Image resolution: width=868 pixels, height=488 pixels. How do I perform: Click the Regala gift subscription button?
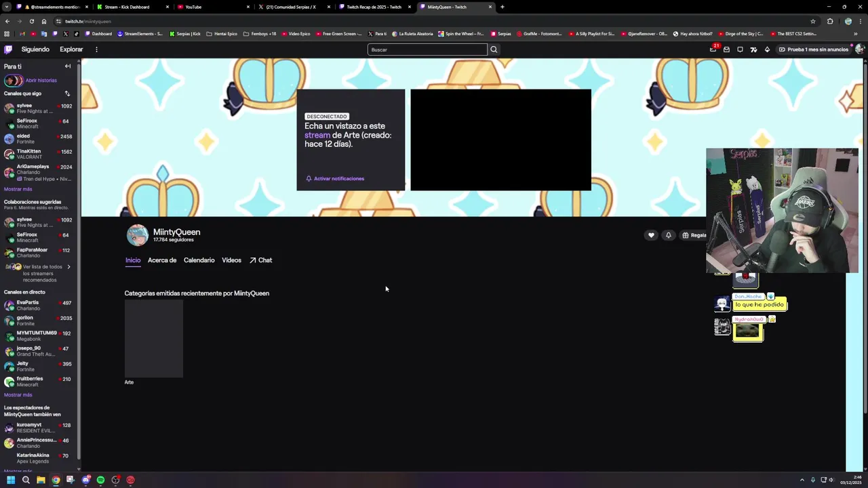[694, 235]
